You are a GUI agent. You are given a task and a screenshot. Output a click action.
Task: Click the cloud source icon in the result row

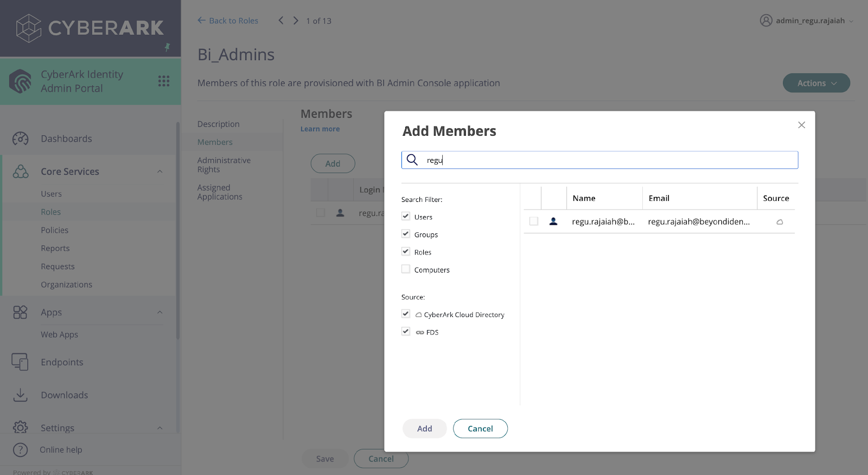pyautogui.click(x=780, y=222)
